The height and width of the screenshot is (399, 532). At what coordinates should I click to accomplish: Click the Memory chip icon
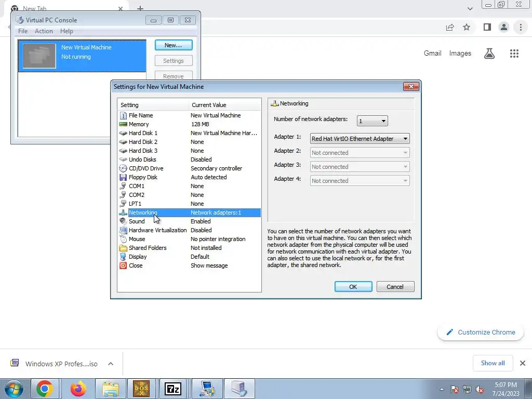(x=123, y=124)
